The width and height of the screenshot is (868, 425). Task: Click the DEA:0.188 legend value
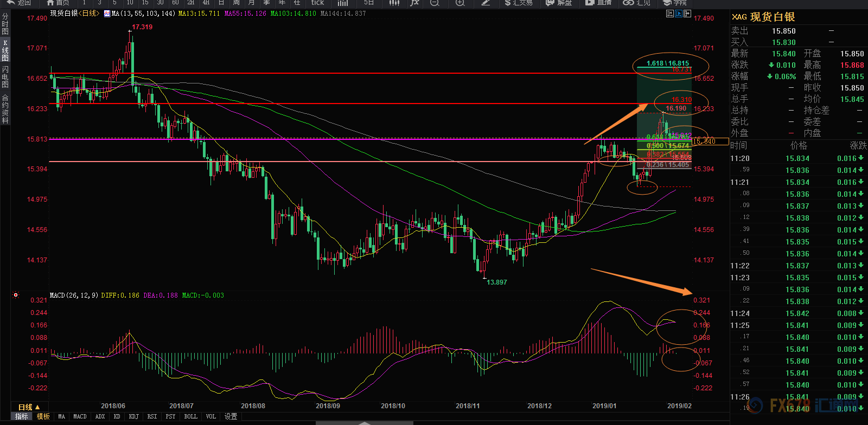pos(160,295)
